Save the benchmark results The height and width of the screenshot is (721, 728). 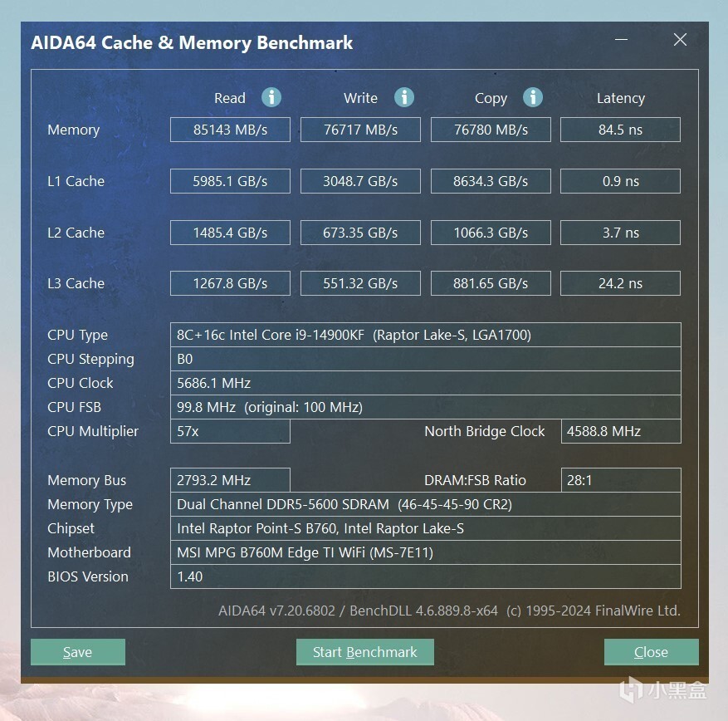(x=78, y=652)
